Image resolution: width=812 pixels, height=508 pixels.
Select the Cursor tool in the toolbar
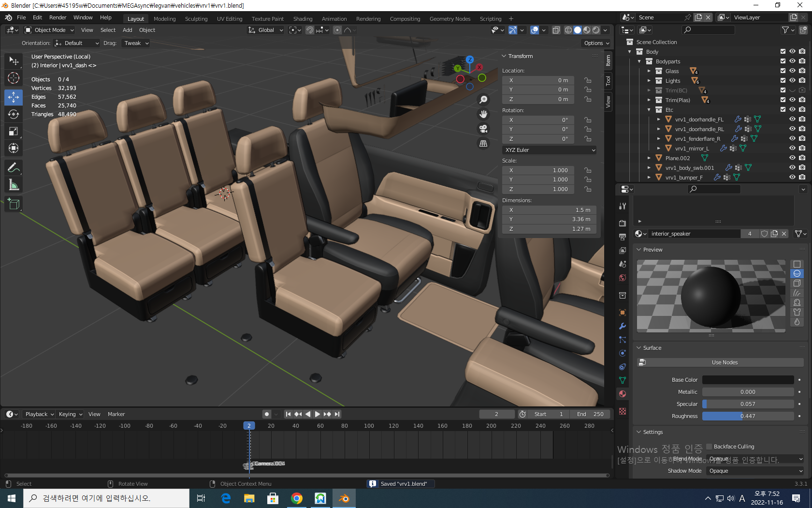(x=14, y=78)
